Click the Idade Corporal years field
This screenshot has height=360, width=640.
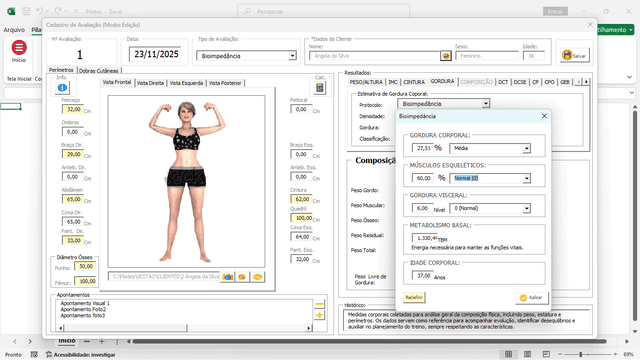(423, 276)
